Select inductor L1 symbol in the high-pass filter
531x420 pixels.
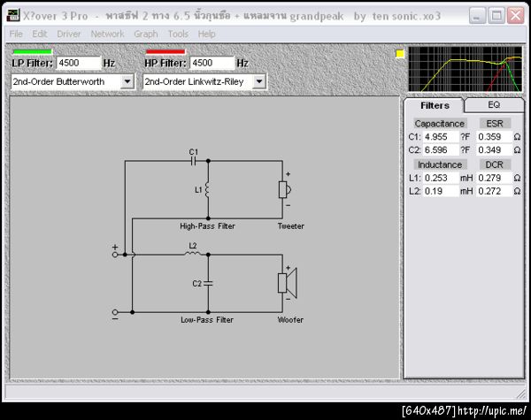click(207, 190)
